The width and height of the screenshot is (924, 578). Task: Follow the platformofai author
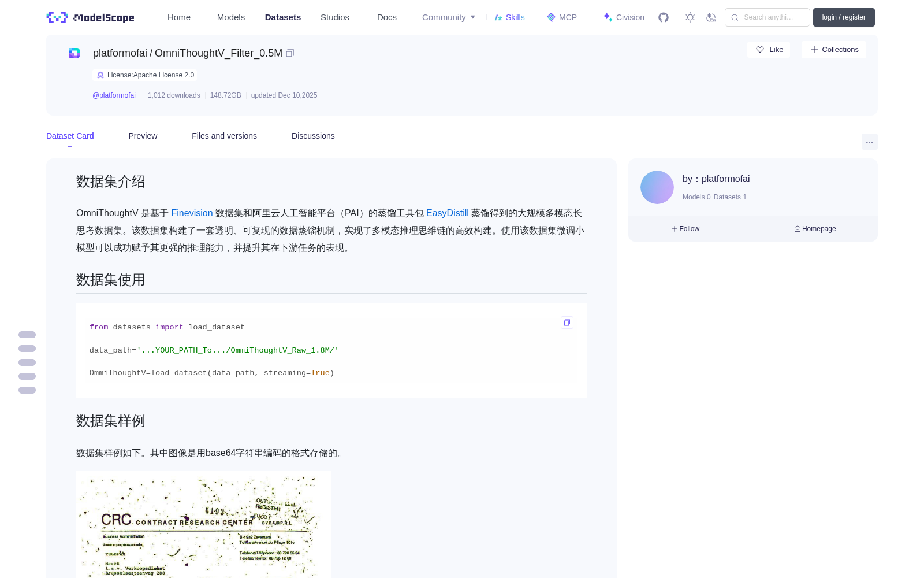pyautogui.click(x=685, y=229)
